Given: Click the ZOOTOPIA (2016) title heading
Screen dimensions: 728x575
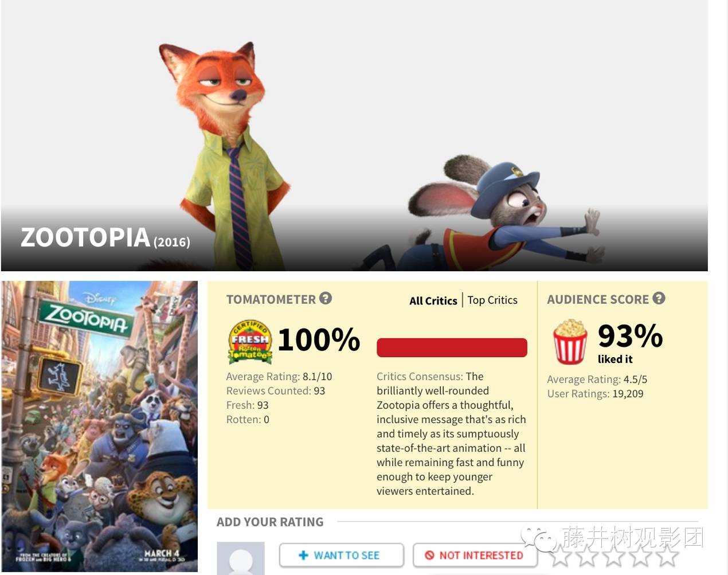Looking at the screenshot, I should click(x=105, y=237).
